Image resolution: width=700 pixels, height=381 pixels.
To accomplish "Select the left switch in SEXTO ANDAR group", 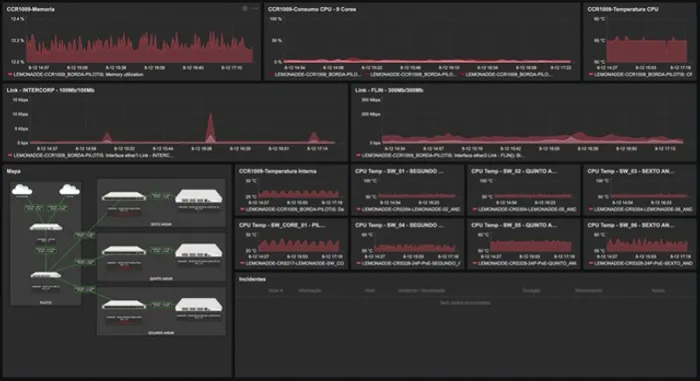I will click(124, 196).
